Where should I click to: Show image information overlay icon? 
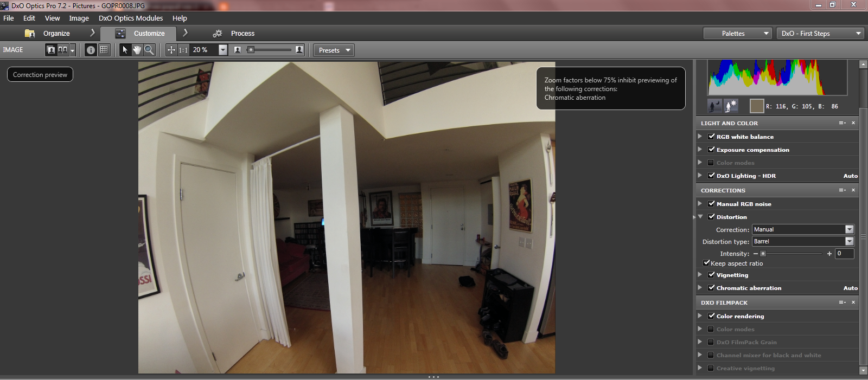point(91,50)
